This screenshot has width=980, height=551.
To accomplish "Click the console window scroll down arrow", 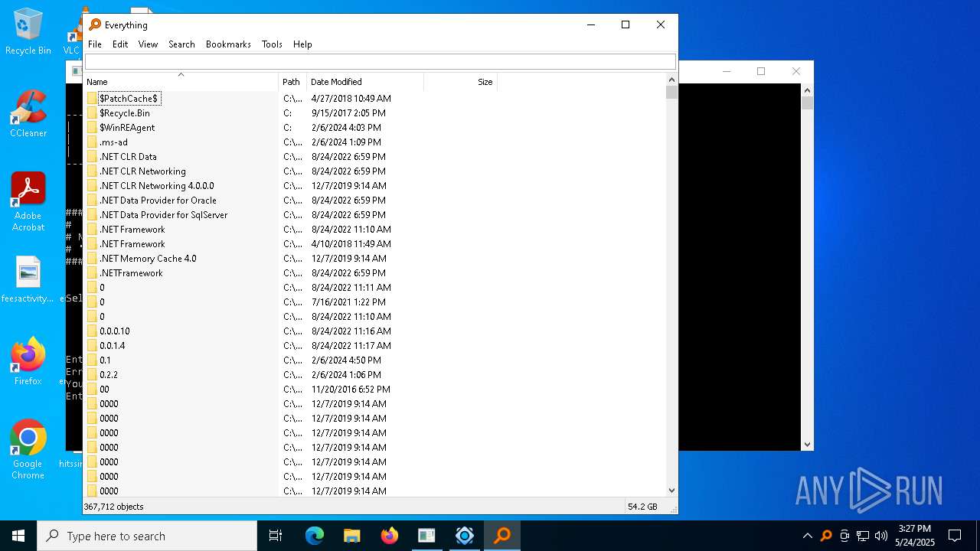I will 807,445.
